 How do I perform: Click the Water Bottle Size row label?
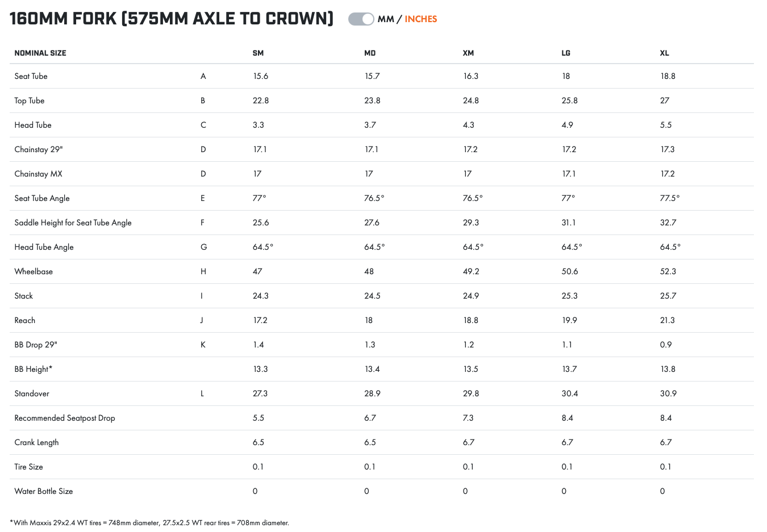44,491
